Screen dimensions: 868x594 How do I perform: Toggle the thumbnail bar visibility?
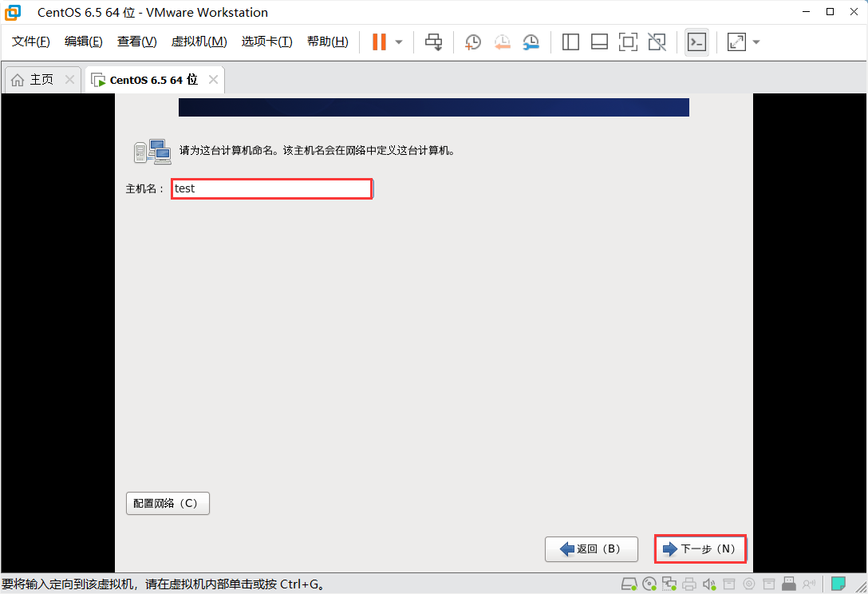click(599, 42)
